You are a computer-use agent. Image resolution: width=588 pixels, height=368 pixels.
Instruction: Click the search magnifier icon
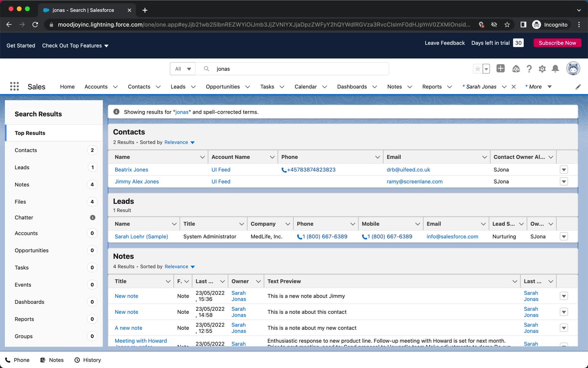pos(207,69)
